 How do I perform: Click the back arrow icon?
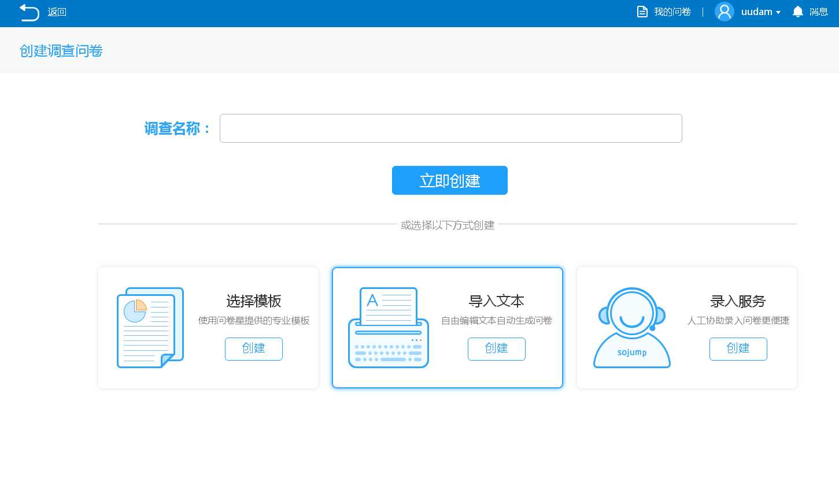point(29,12)
